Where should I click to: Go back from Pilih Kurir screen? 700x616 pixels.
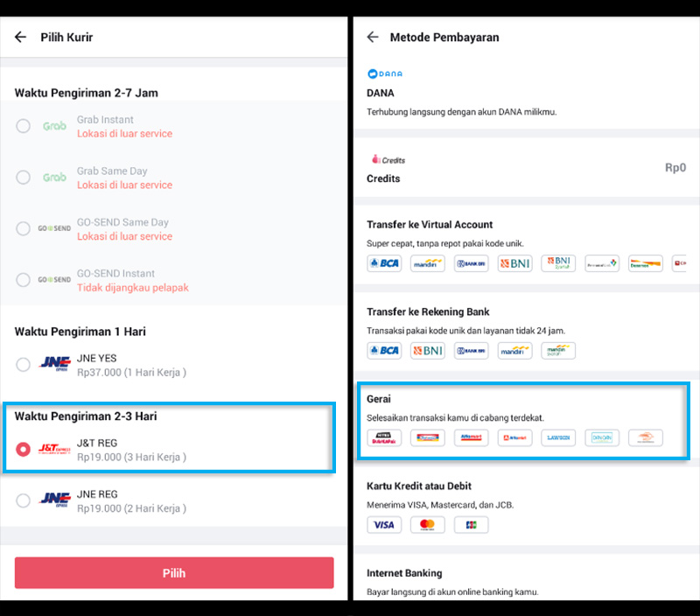[x=21, y=38]
